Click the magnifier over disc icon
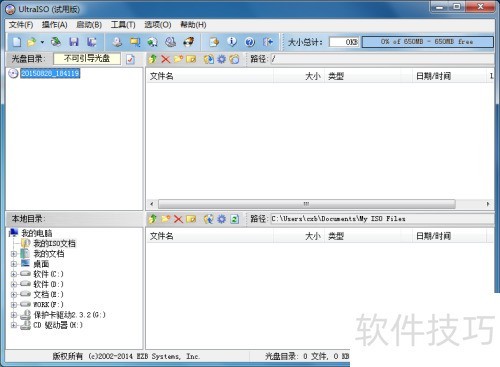500x367 pixels. pos(171,42)
